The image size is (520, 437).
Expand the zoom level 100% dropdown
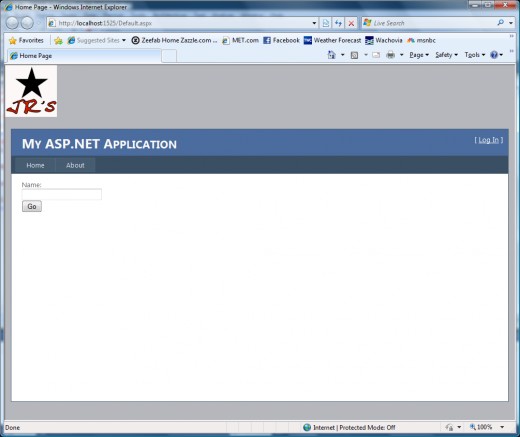(x=502, y=427)
